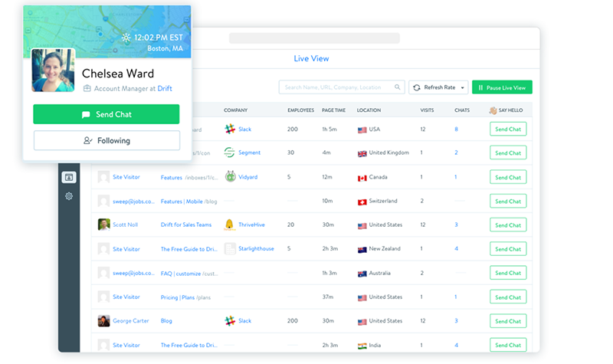This screenshot has width=613, height=364.
Task: Click the search magnifier icon
Action: coord(398,87)
